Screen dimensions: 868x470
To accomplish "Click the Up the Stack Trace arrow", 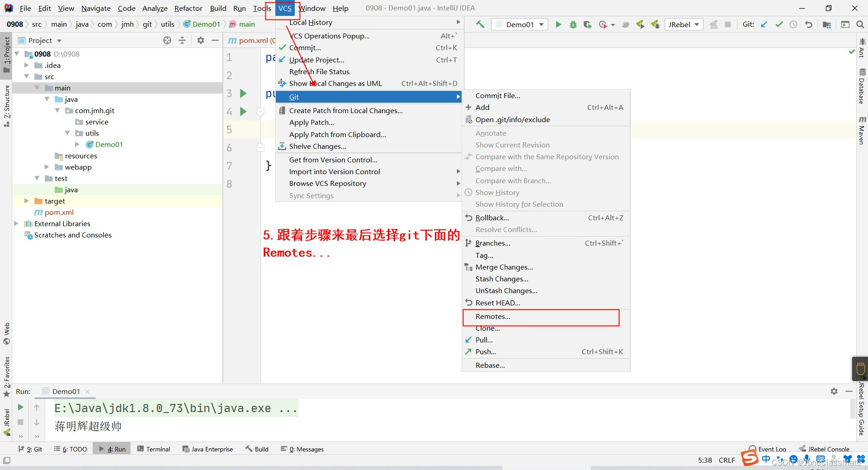I will coord(37,408).
